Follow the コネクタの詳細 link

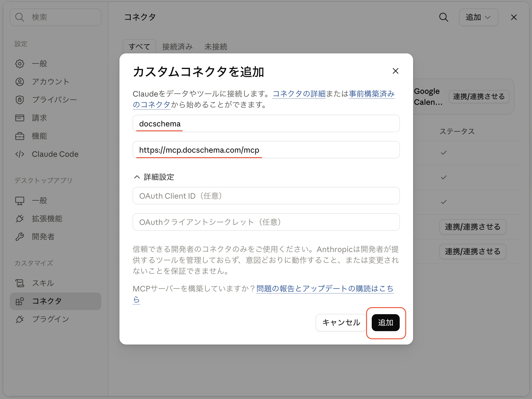pyautogui.click(x=299, y=94)
